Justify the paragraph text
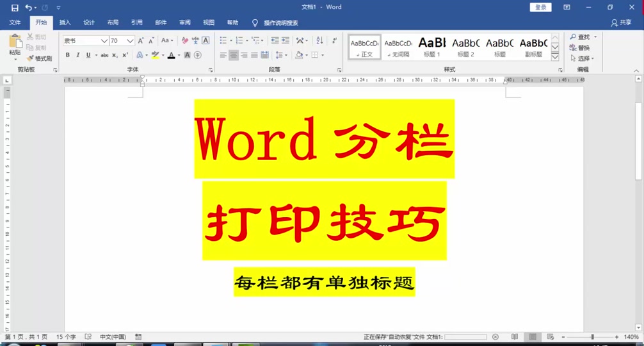644x346 pixels. coord(254,55)
